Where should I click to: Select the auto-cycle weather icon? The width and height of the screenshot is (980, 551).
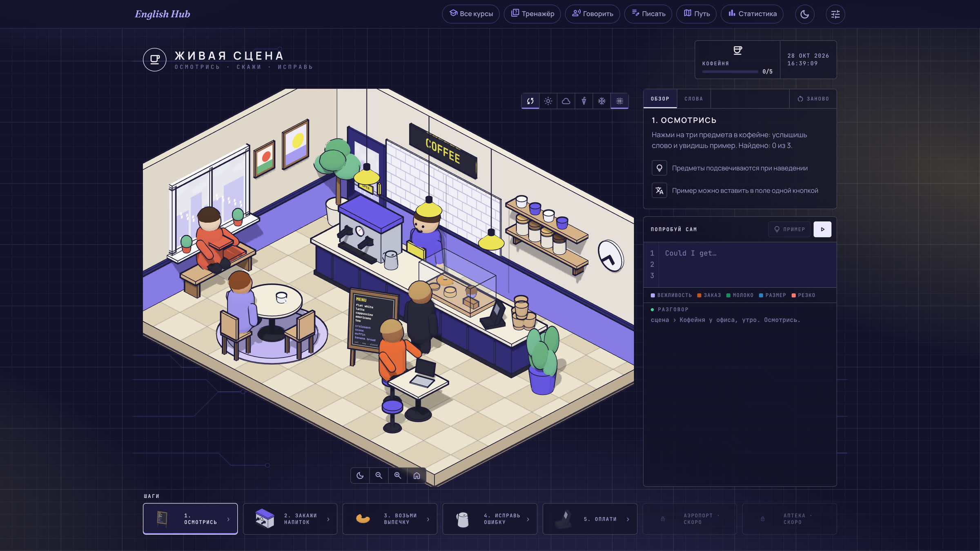[x=530, y=101]
